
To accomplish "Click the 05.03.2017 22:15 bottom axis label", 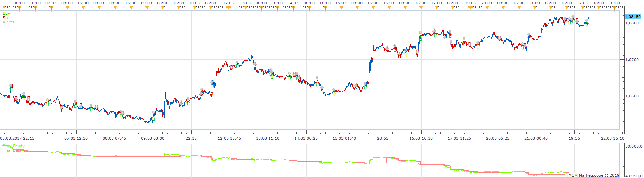I will [17, 138].
